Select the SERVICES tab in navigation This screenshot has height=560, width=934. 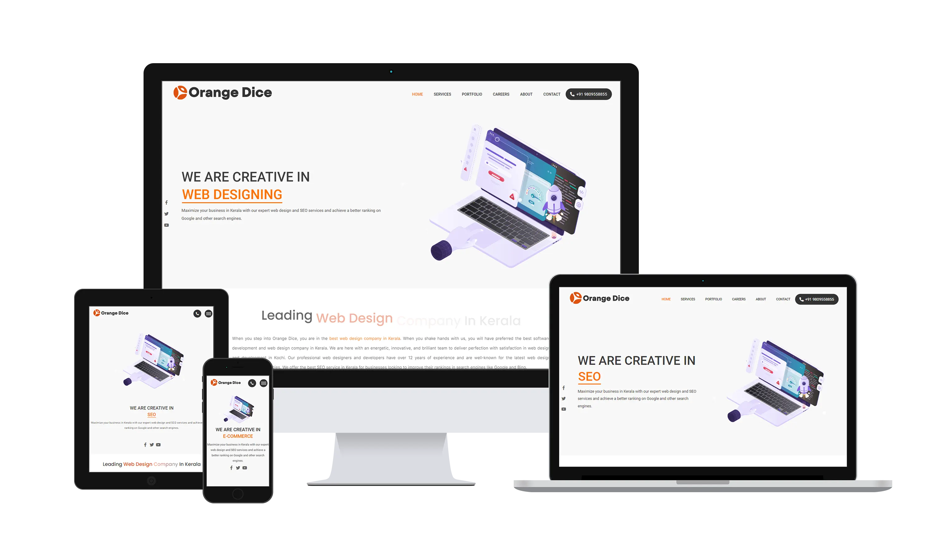coord(442,94)
